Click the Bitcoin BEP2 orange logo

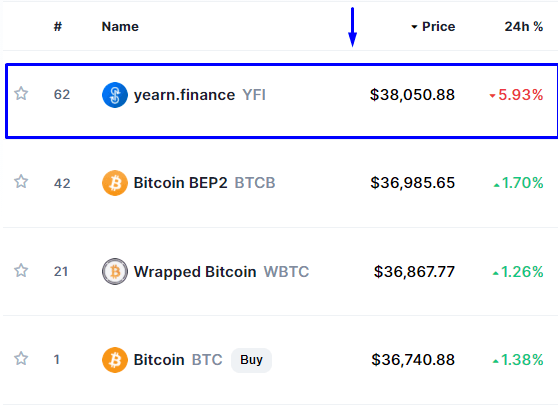coord(115,183)
